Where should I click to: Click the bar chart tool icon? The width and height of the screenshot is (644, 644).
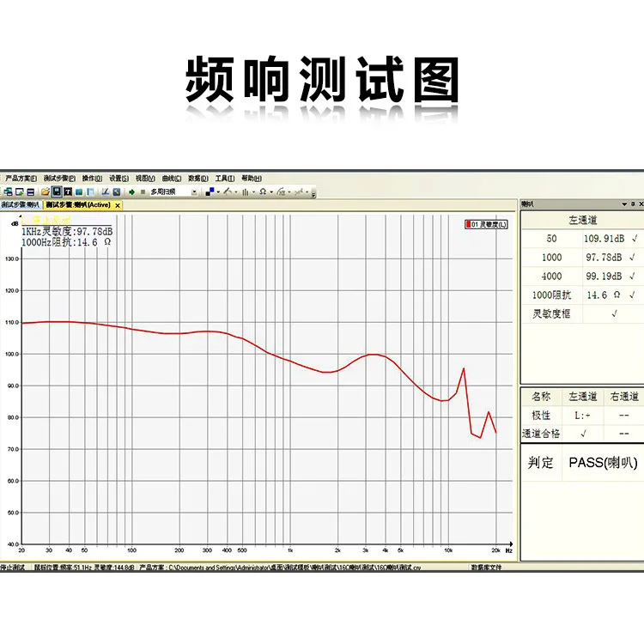pos(246,191)
